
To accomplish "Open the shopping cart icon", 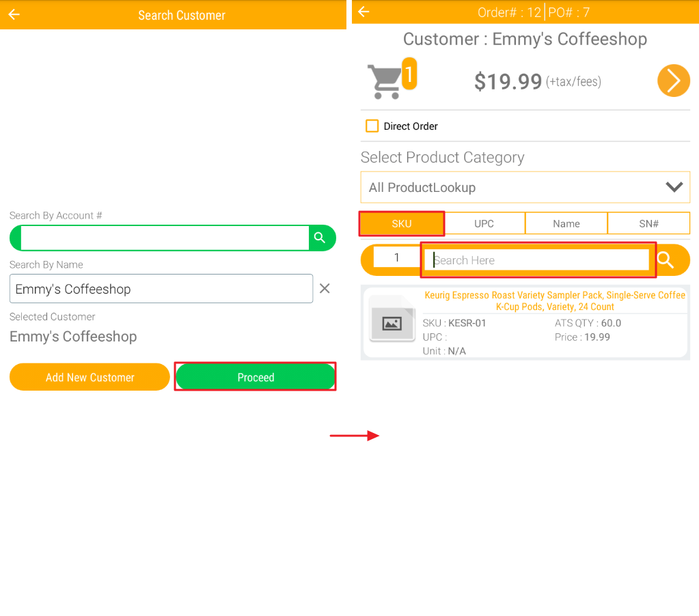I will pos(384,81).
